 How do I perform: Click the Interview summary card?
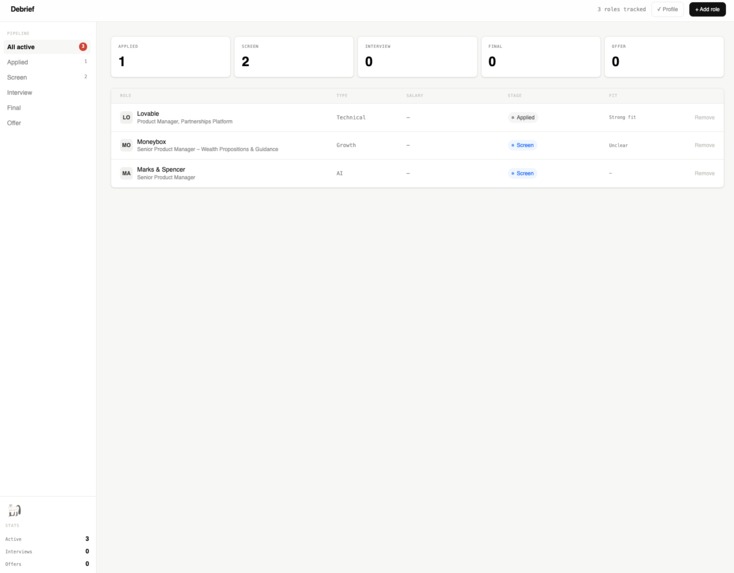click(x=418, y=57)
